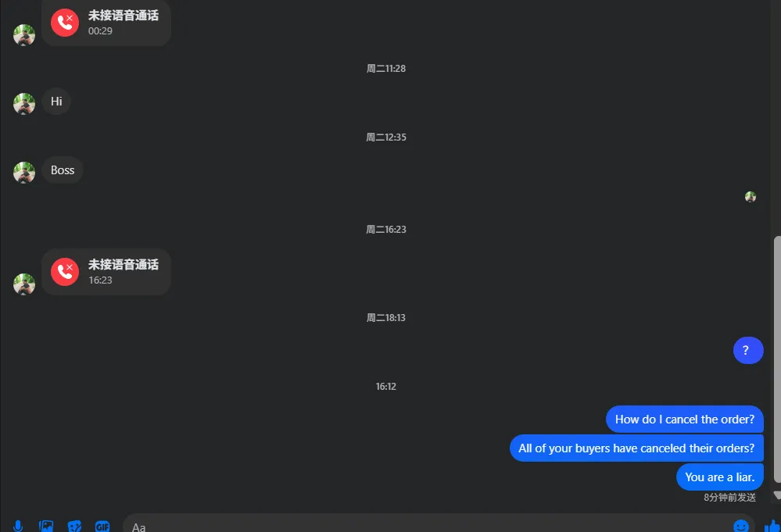This screenshot has width=781, height=532.
Task: Click the microphone voice clip icon
Action: pos(18,526)
